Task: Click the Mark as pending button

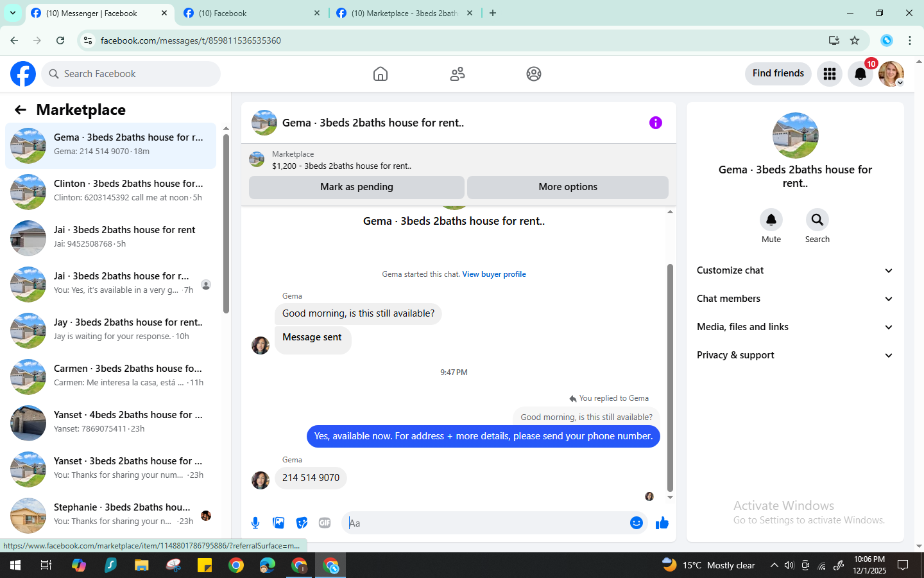Action: (x=357, y=187)
